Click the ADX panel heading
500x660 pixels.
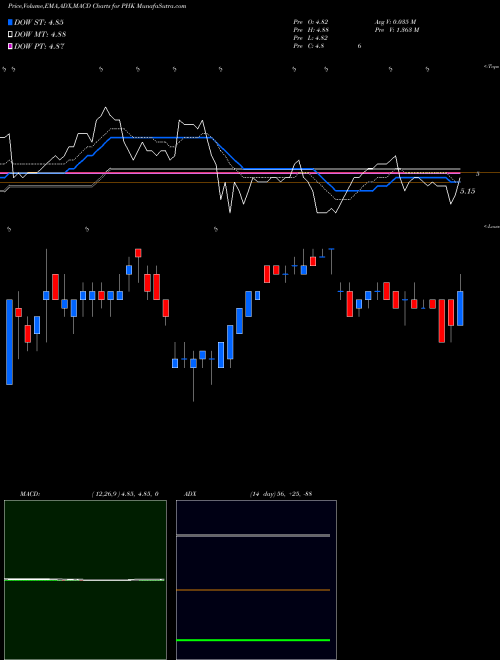pos(190,494)
